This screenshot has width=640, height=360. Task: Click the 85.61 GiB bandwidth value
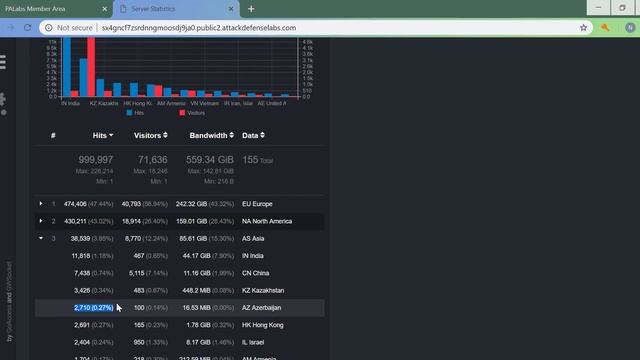[x=193, y=238]
